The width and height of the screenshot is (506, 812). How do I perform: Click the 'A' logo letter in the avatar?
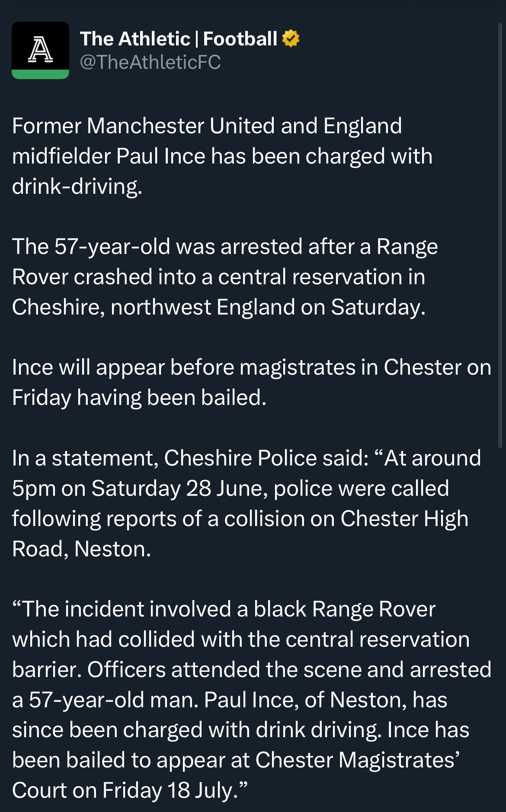click(x=40, y=49)
